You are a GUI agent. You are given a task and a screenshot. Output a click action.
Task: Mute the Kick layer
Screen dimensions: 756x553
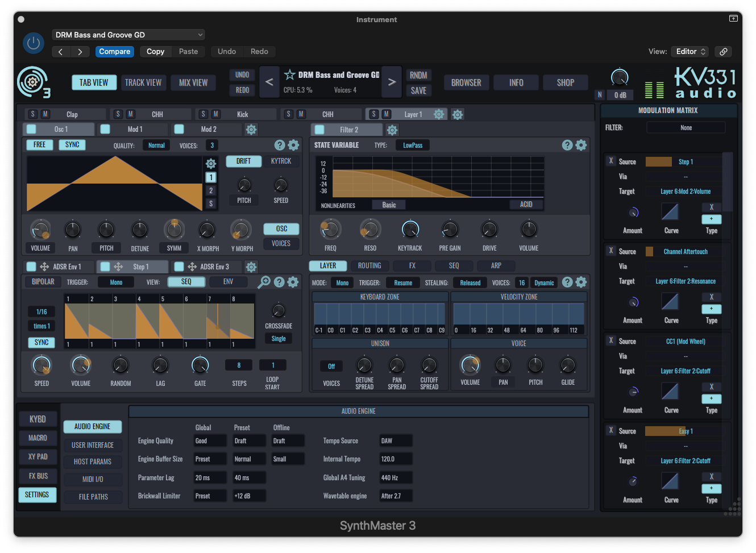215,114
